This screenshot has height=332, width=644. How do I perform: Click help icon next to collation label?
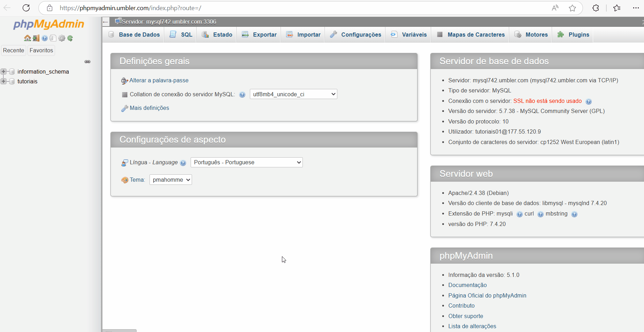[242, 95]
